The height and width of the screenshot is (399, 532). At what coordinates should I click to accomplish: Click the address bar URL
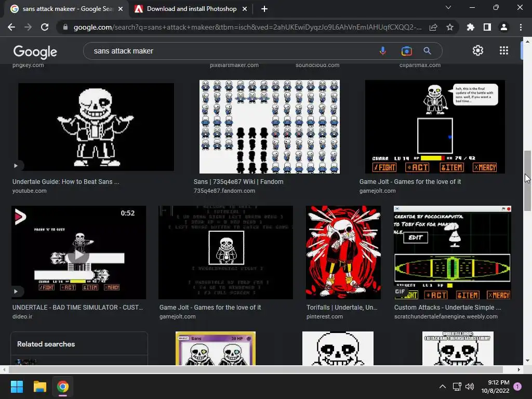(247, 27)
